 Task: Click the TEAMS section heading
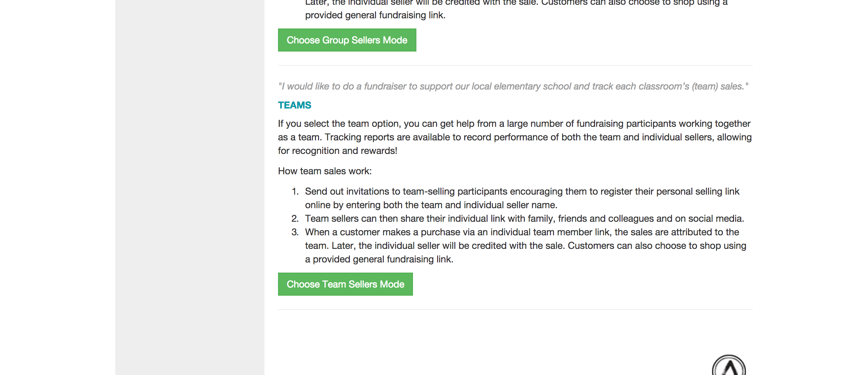point(294,105)
